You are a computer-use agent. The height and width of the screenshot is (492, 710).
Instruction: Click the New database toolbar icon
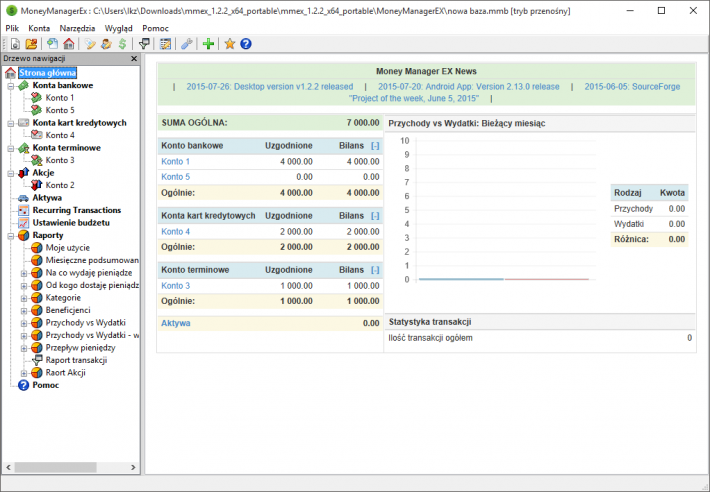[x=15, y=44]
